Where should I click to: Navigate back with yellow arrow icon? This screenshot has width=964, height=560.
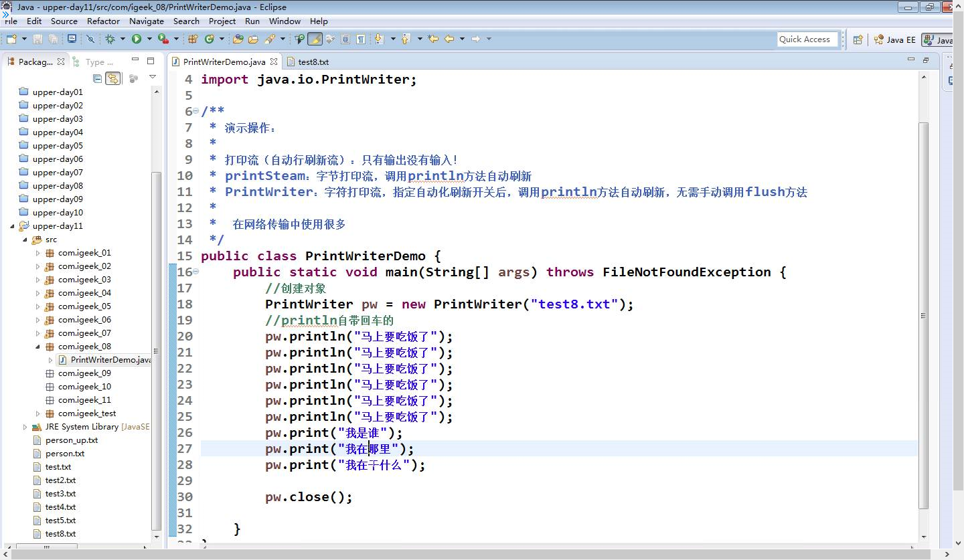point(449,39)
